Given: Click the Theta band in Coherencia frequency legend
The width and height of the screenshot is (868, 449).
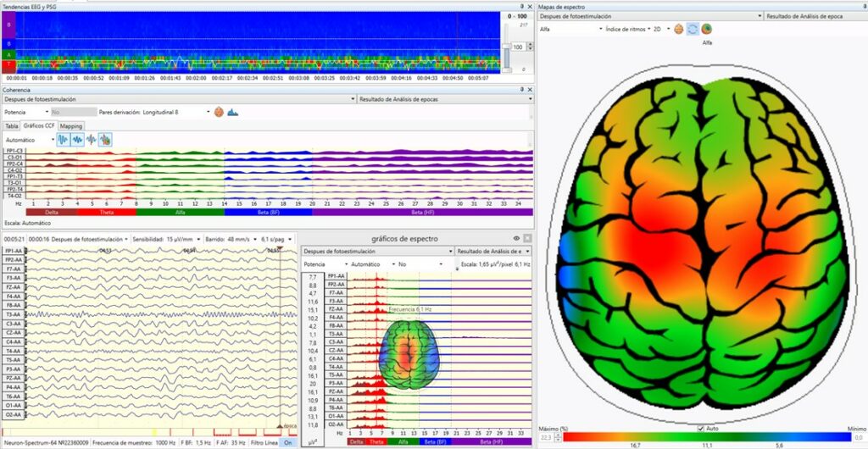Looking at the screenshot, I should click(106, 212).
